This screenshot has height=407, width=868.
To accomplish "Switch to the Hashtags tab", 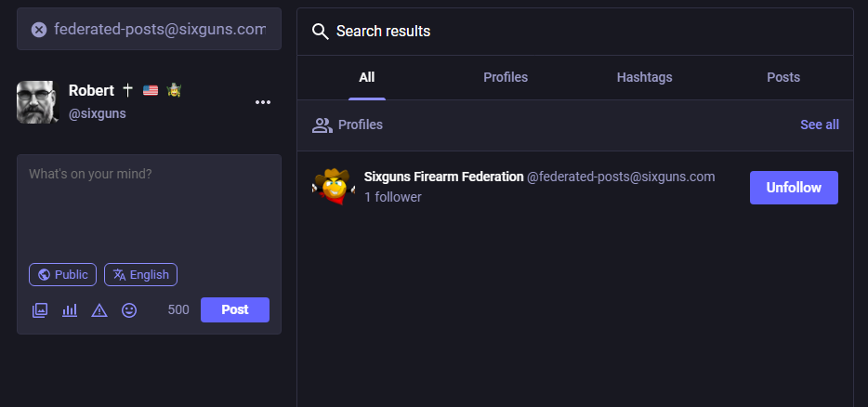I will point(644,77).
